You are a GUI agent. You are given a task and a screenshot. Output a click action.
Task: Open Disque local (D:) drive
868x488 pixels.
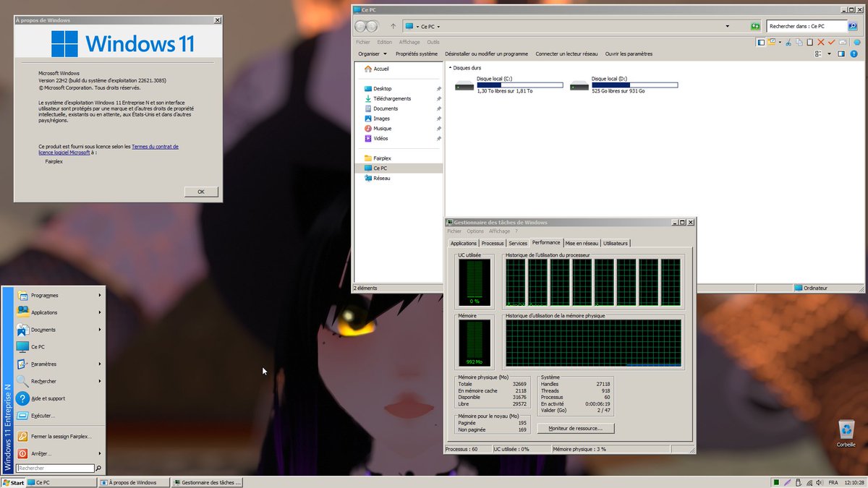click(624, 85)
